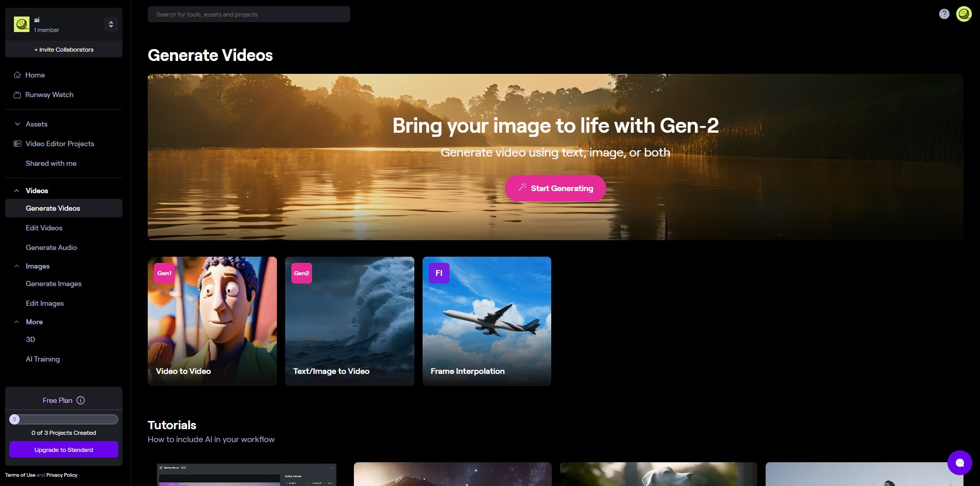
Task: Open the Privacy Policy link
Action: tap(62, 475)
